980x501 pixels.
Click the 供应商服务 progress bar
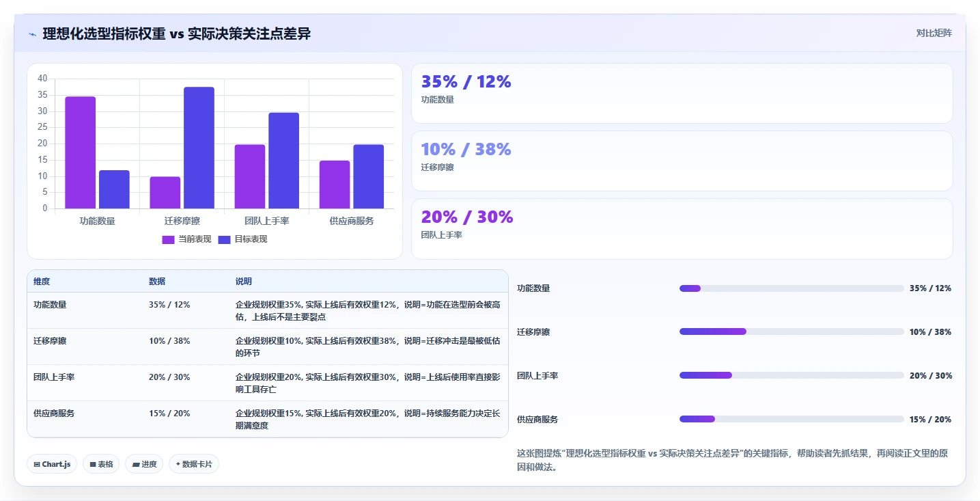point(792,419)
